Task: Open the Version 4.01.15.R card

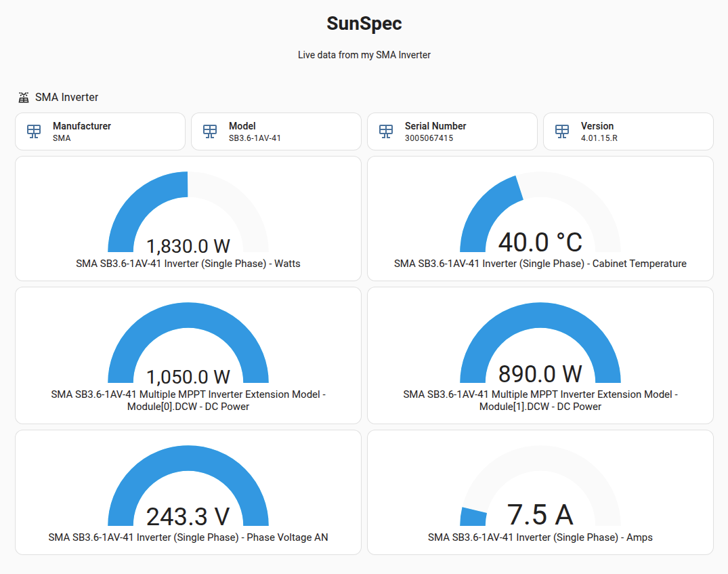Action: point(628,131)
